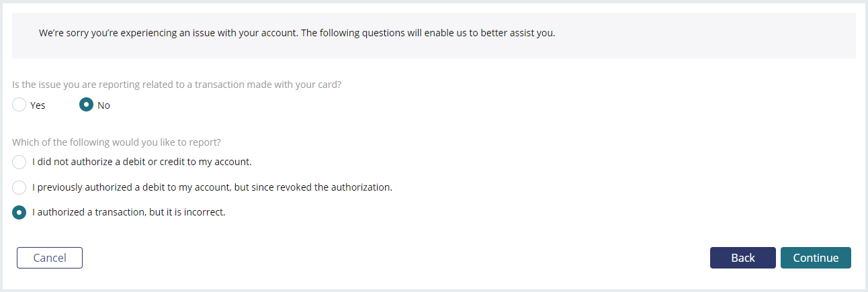This screenshot has height=292, width=868.
Task: Click the card transaction question text
Action: 177,85
